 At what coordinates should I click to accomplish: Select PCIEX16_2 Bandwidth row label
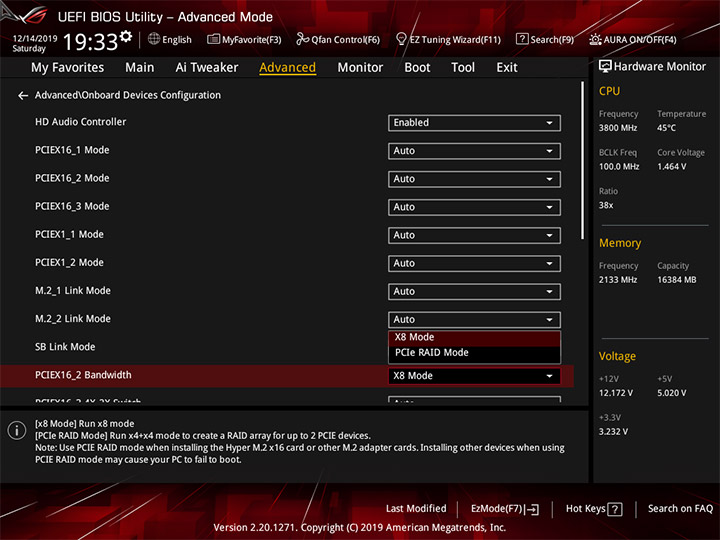83,375
